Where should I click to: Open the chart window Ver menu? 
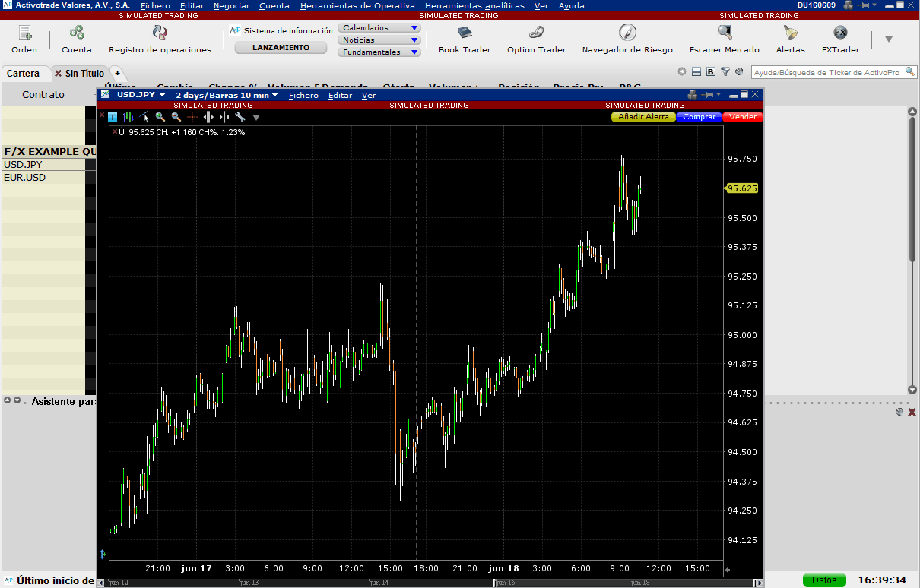point(369,96)
